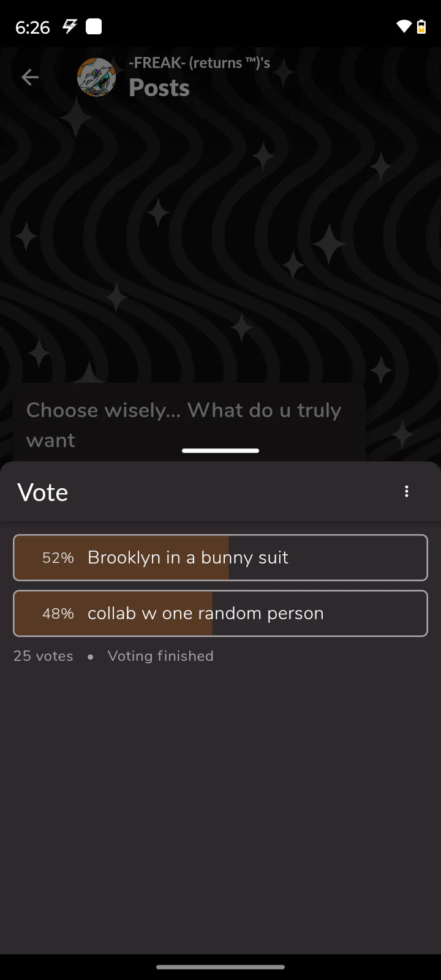The image size is (441, 980).
Task: Tap the white square notification icon
Action: click(x=94, y=26)
